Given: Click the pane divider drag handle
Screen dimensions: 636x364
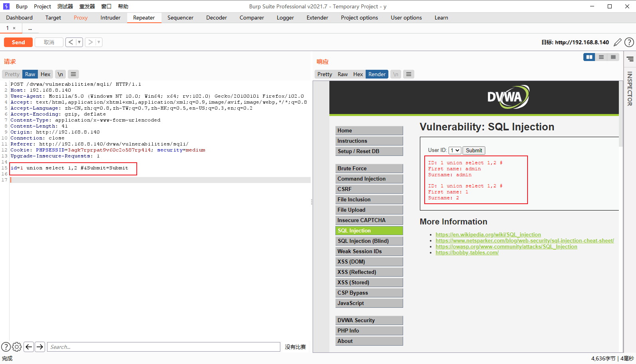Looking at the screenshot, I should [311, 202].
